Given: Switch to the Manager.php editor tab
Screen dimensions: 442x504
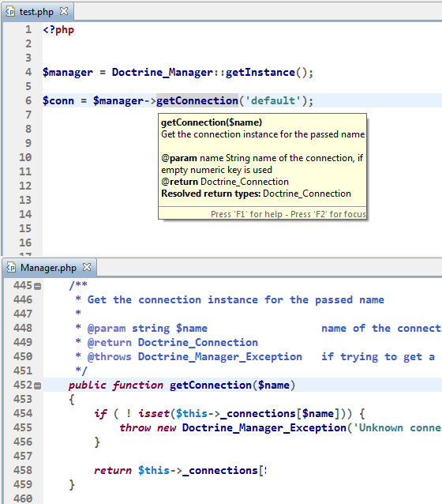Looking at the screenshot, I should [x=49, y=268].
